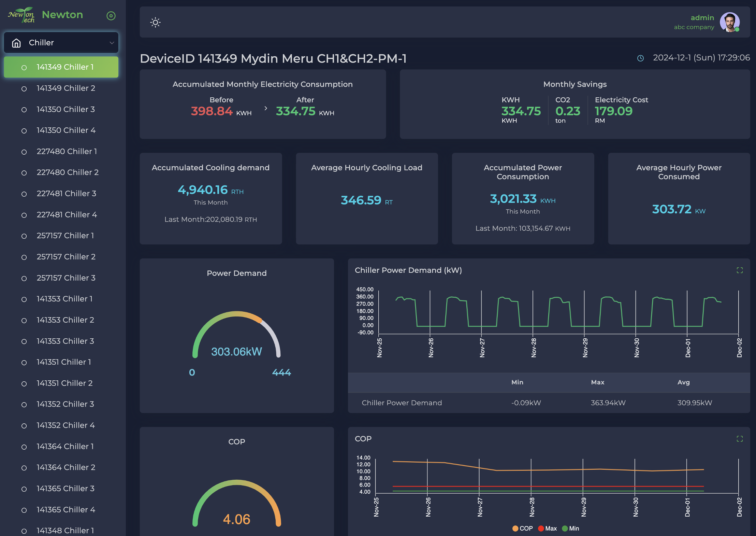Open 141365 Chiller 3

[x=61, y=489]
